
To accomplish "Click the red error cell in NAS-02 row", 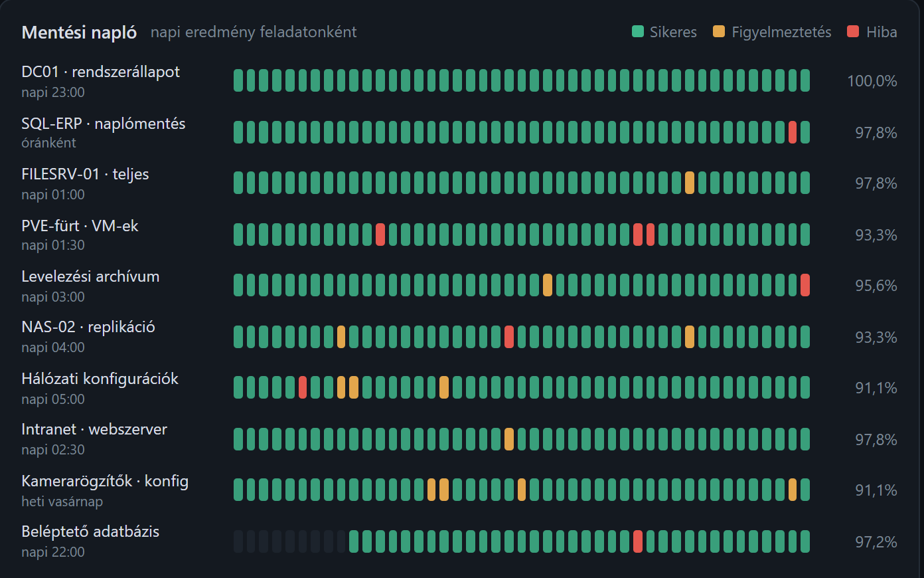I will pos(509,337).
